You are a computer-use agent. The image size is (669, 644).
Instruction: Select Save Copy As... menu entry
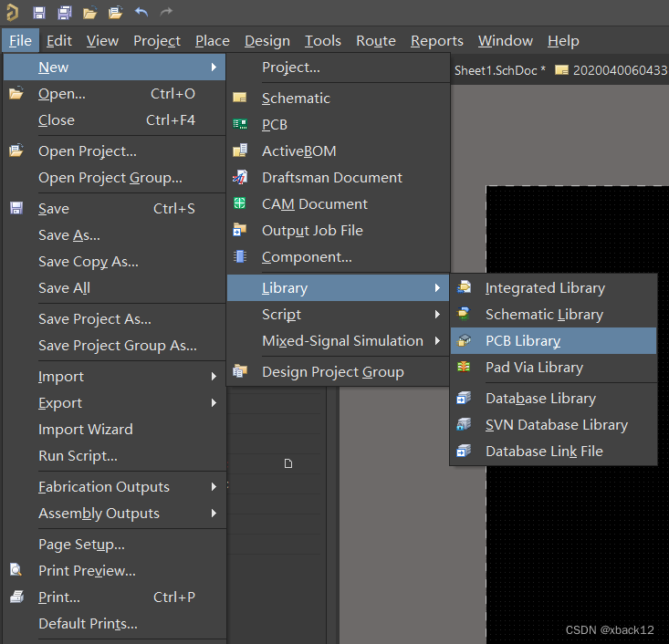(114, 262)
